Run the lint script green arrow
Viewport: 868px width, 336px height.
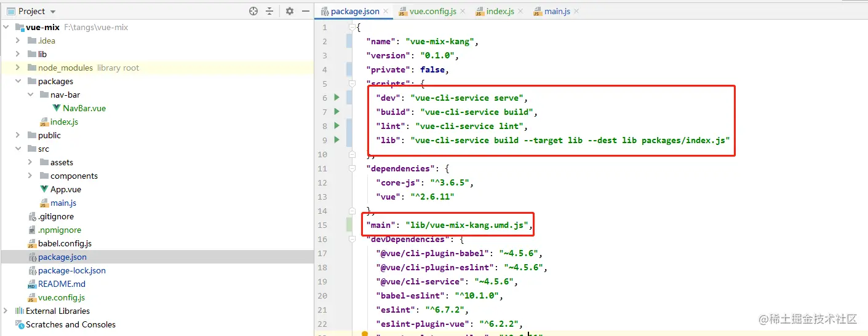[x=336, y=126]
